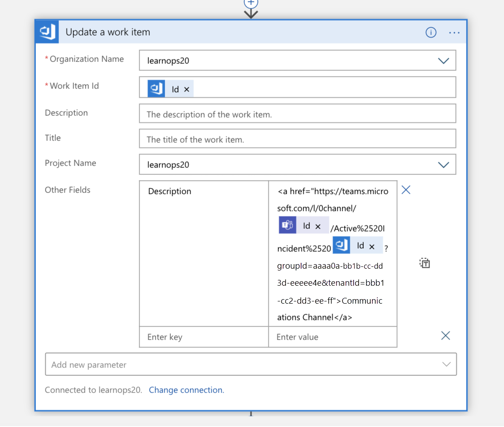Delete the Description row in Other Fields

point(406,190)
